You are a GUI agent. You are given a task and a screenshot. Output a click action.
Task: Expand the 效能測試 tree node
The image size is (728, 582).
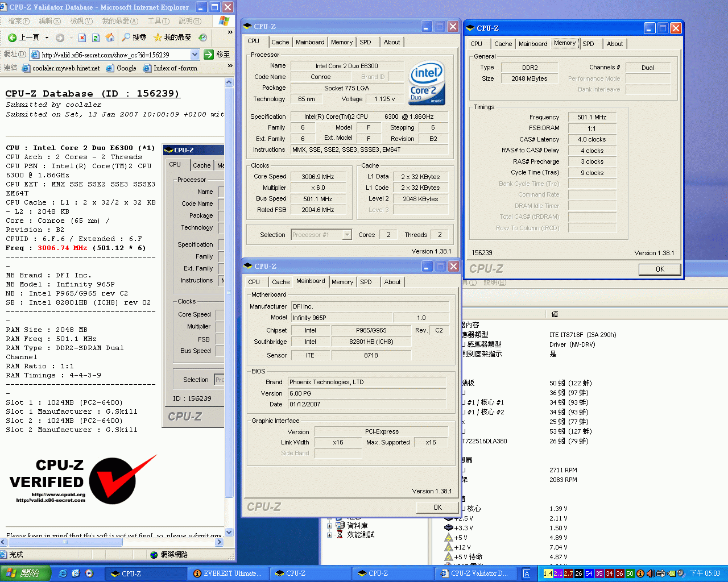pos(329,535)
